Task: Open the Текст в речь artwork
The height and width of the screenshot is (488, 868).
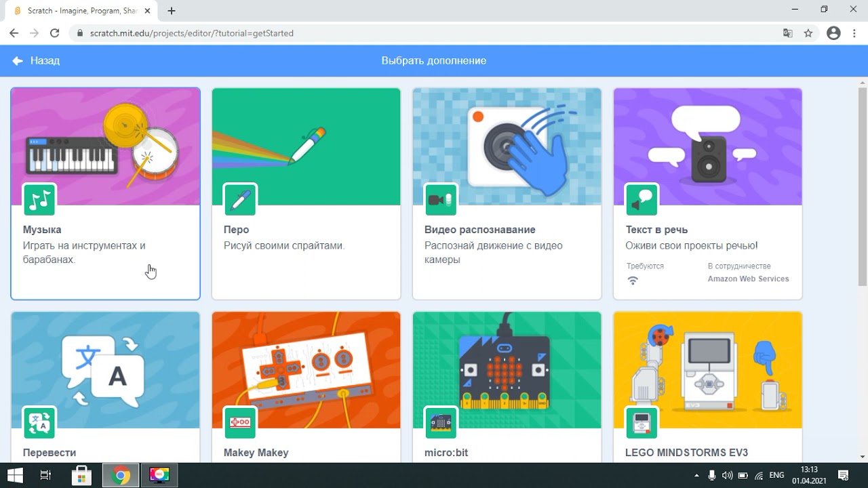Action: click(708, 146)
